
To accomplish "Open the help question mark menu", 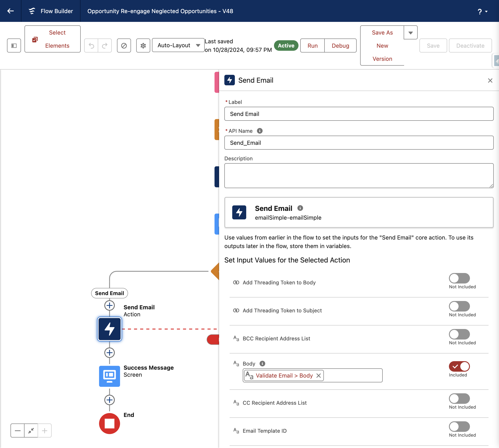I will pos(482,11).
